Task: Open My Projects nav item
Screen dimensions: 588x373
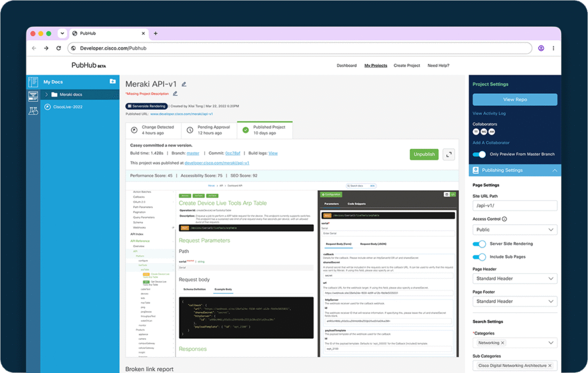Action: 376,66
